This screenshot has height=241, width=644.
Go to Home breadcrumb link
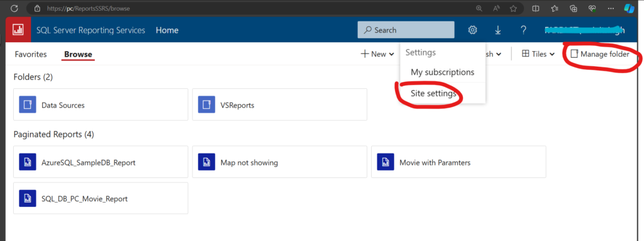pyautogui.click(x=167, y=30)
